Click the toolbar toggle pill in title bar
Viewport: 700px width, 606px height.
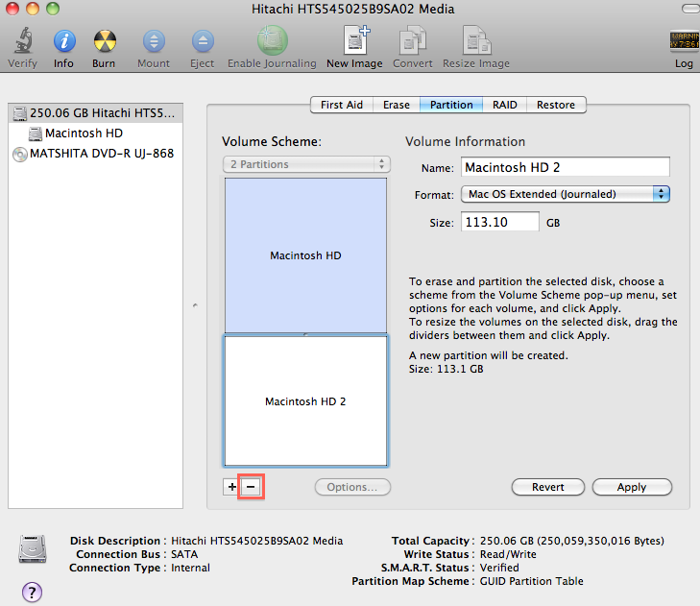tap(691, 9)
